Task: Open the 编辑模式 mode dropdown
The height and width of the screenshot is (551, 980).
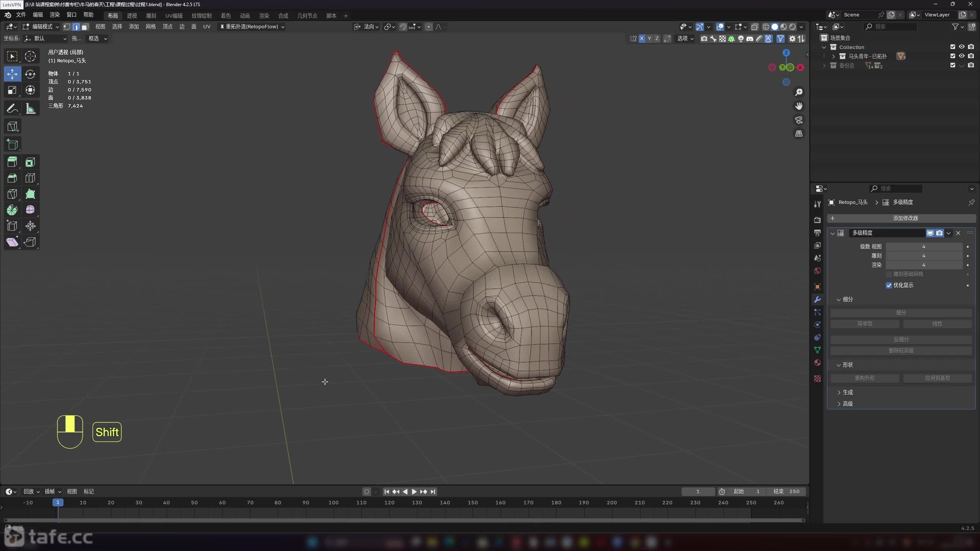Action: pyautogui.click(x=41, y=27)
